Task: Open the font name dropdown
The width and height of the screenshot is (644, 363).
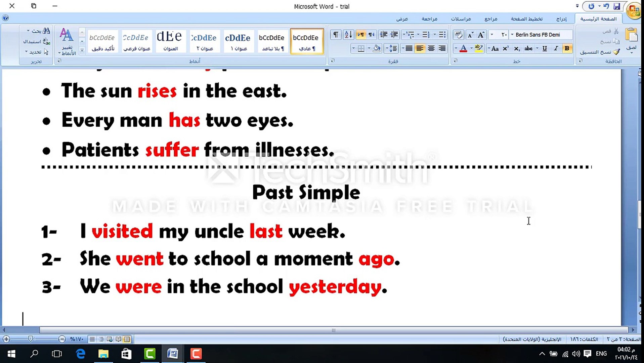Action: 512,35
